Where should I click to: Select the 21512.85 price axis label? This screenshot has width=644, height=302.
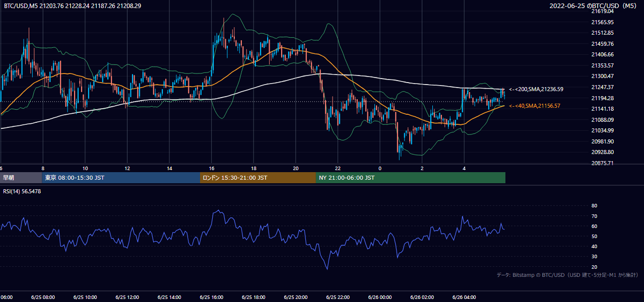602,33
